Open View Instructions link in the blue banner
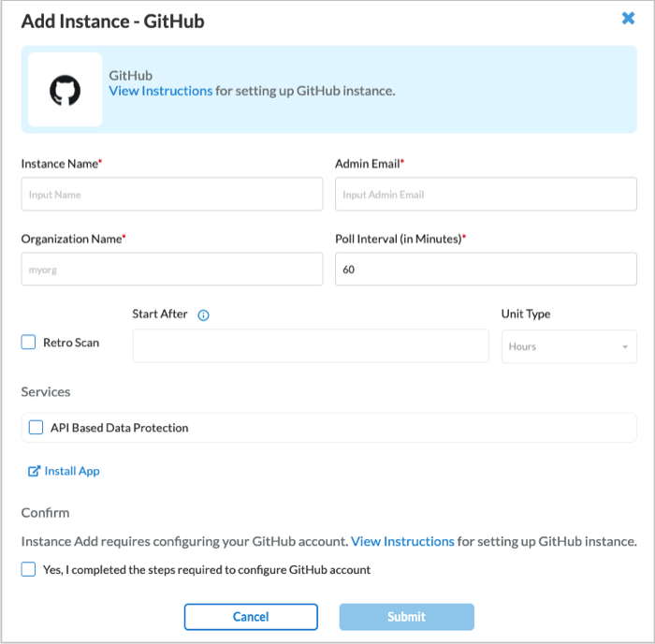655x644 pixels. [x=160, y=91]
